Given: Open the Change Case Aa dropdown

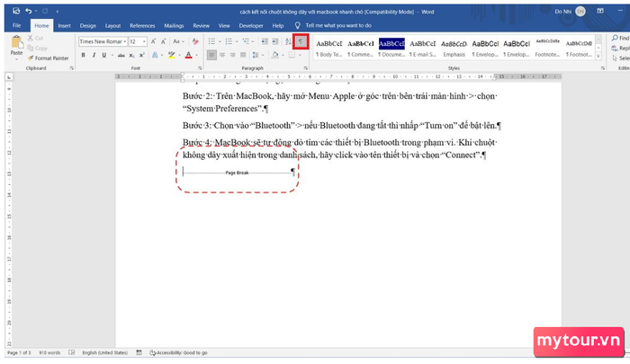Looking at the screenshot, I should click(178, 41).
